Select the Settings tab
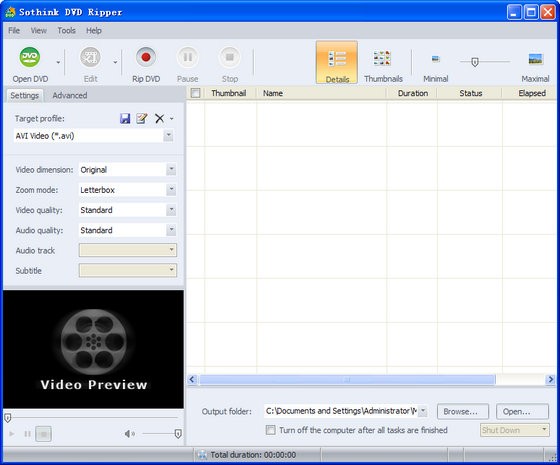Viewport: 560px width, 465px height. point(24,96)
